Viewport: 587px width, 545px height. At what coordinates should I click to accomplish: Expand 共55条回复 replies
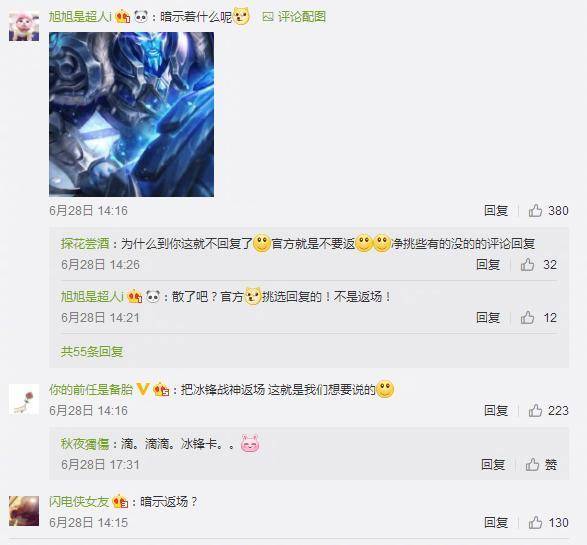(x=92, y=351)
